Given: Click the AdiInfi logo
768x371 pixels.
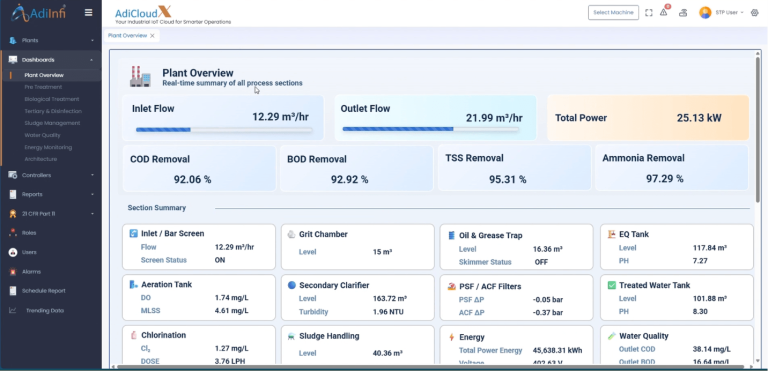Looking at the screenshot, I should (39, 13).
